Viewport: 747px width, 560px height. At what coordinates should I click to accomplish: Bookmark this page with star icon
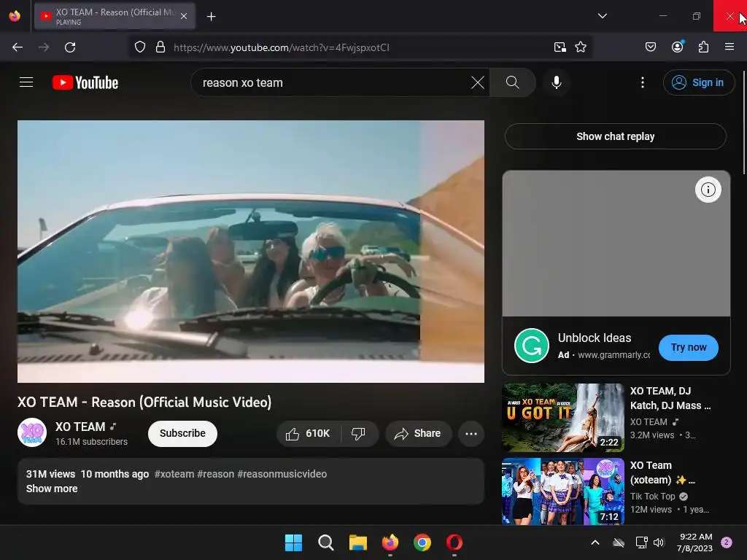click(580, 47)
